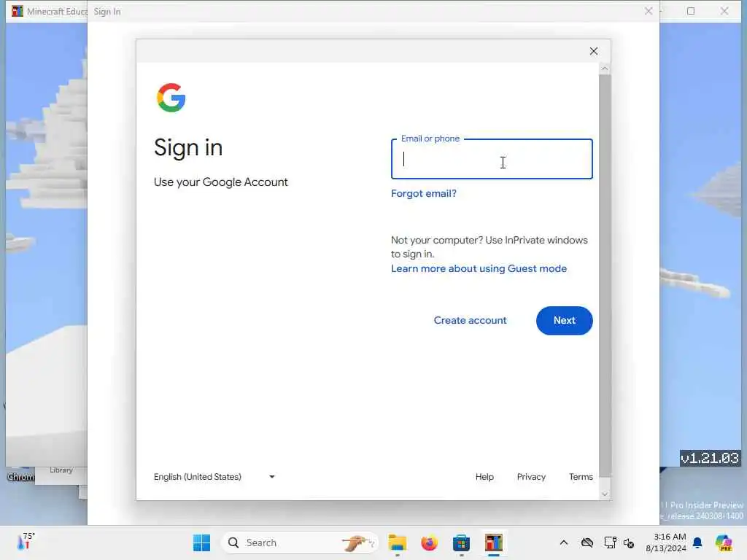Open notifications bell icon
Screen dimensions: 747x560
click(697, 542)
